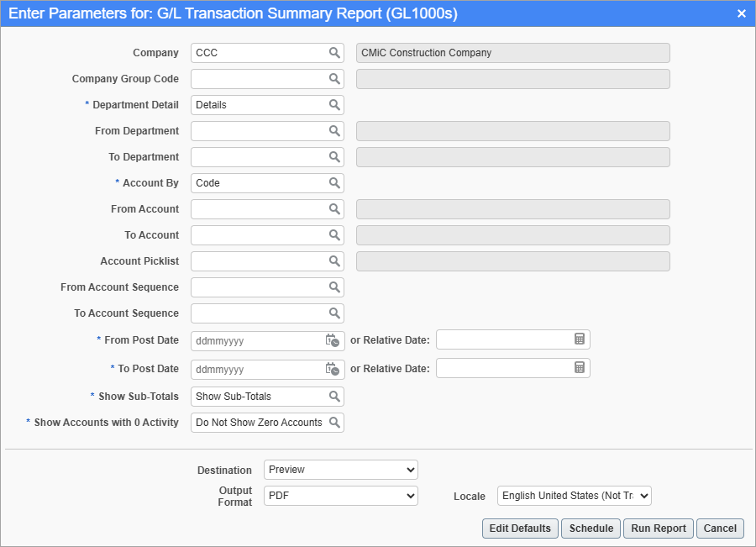
Task: Click the Cancel button
Action: pyautogui.click(x=720, y=529)
